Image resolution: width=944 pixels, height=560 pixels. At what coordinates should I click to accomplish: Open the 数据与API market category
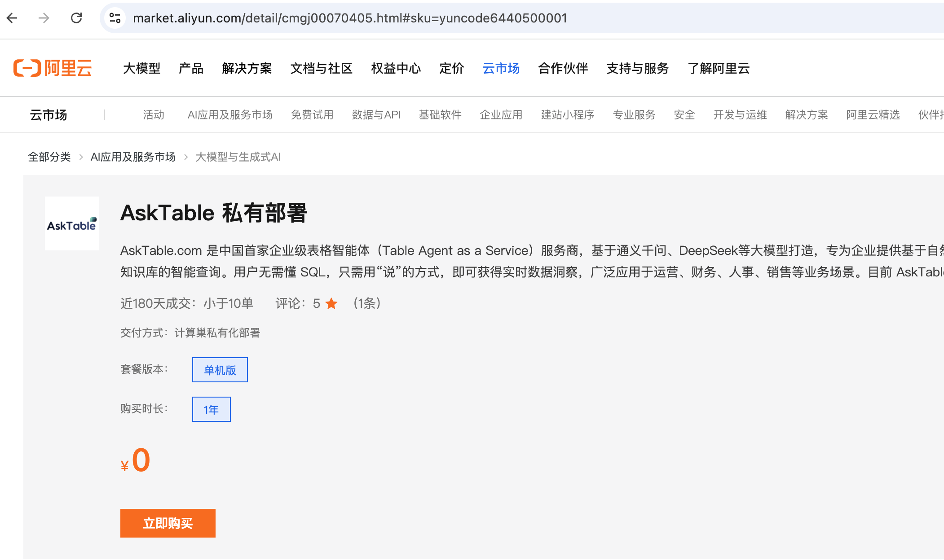(376, 115)
